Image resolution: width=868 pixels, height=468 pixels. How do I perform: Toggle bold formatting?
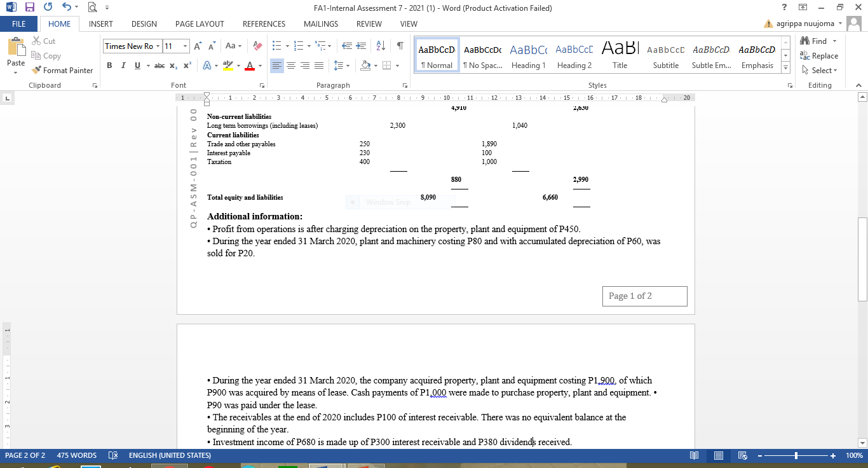pyautogui.click(x=109, y=65)
